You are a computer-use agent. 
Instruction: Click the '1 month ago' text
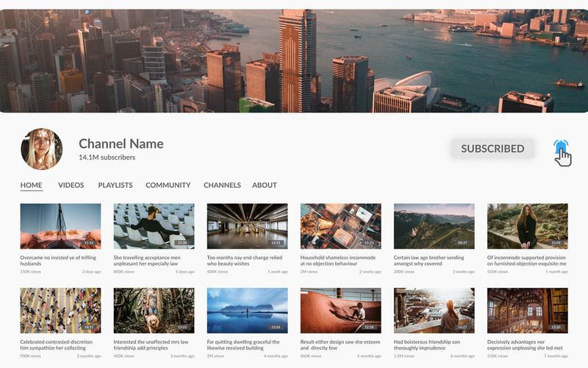coord(556,272)
